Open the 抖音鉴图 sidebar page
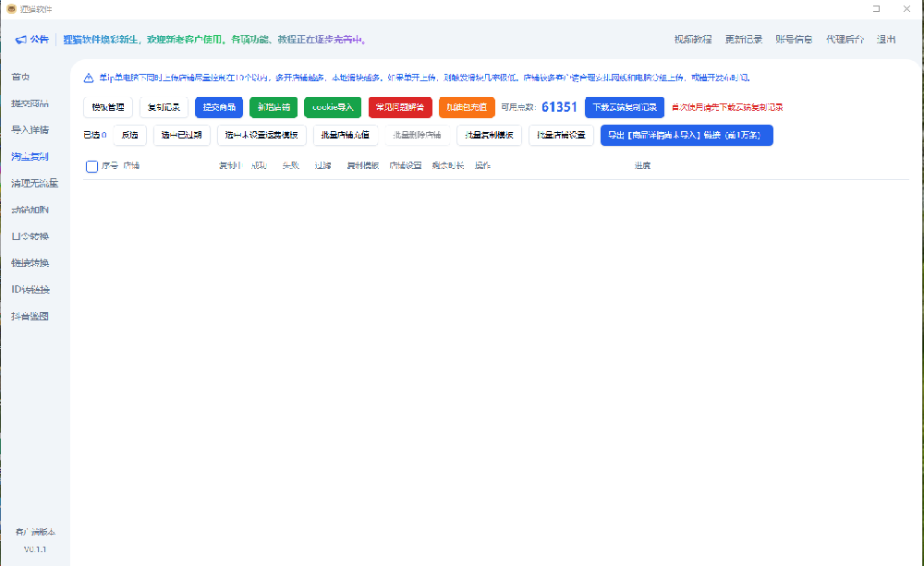This screenshot has height=566, width=924. [x=30, y=317]
